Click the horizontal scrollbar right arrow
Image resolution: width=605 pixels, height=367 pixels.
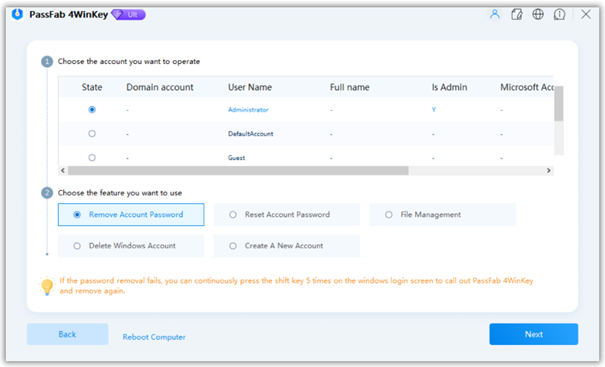(549, 171)
